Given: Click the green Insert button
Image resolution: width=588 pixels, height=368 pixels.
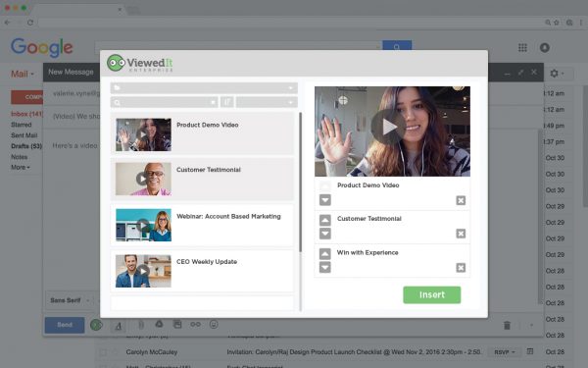Looking at the screenshot, I should click(x=431, y=294).
